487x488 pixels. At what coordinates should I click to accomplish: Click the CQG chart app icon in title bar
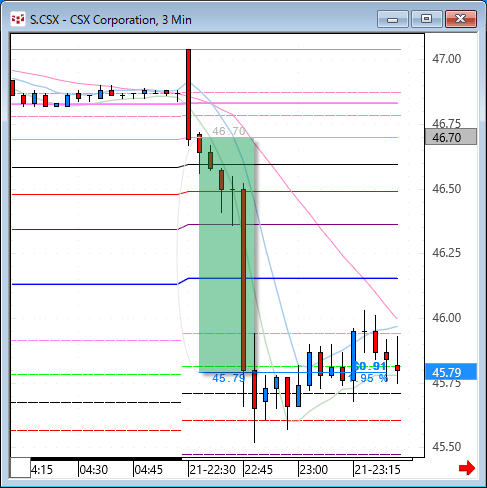click(18, 20)
